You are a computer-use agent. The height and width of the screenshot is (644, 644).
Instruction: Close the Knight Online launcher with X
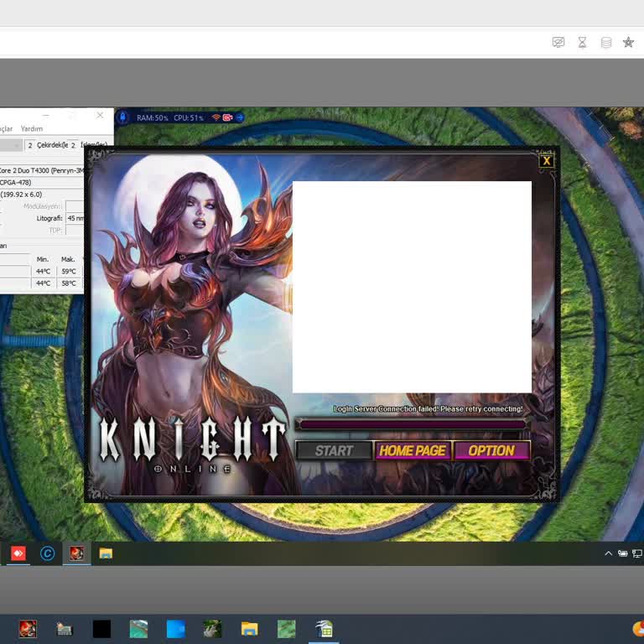pyautogui.click(x=546, y=161)
